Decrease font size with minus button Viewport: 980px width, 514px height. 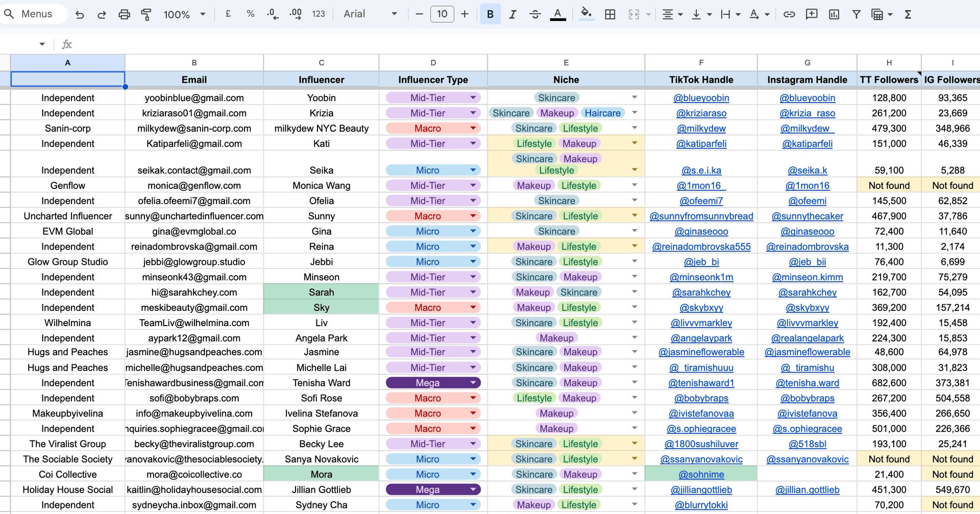pos(420,14)
